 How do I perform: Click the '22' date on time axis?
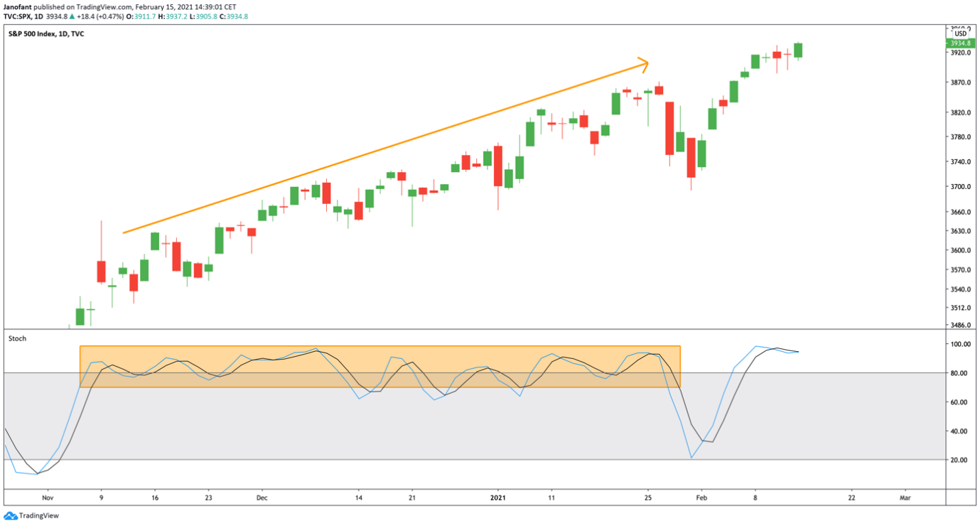coord(851,498)
